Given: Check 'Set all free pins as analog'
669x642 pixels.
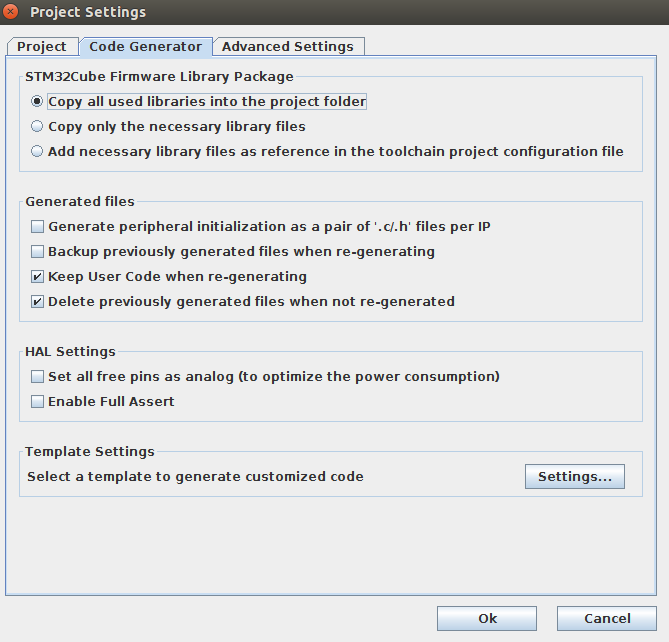Looking at the screenshot, I should click(x=38, y=377).
